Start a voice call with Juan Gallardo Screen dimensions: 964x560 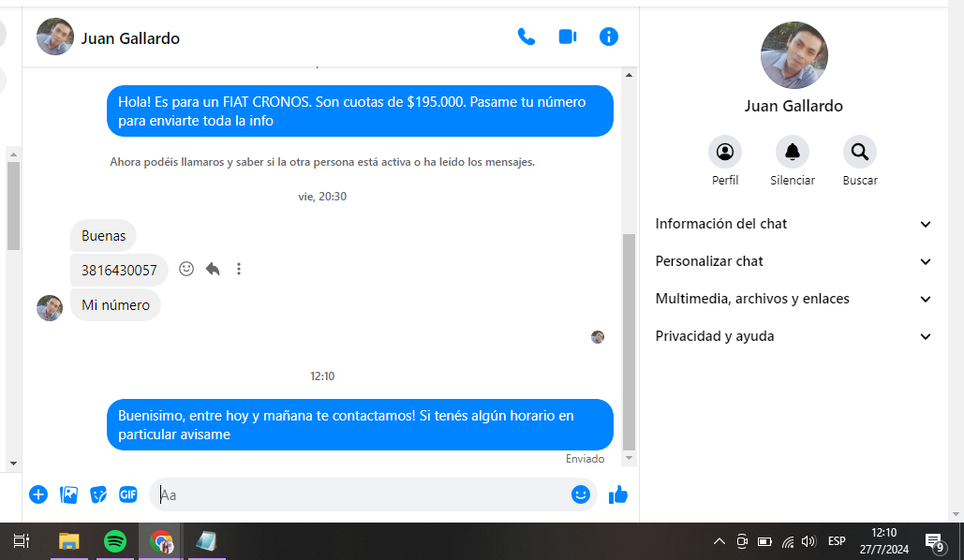point(526,37)
